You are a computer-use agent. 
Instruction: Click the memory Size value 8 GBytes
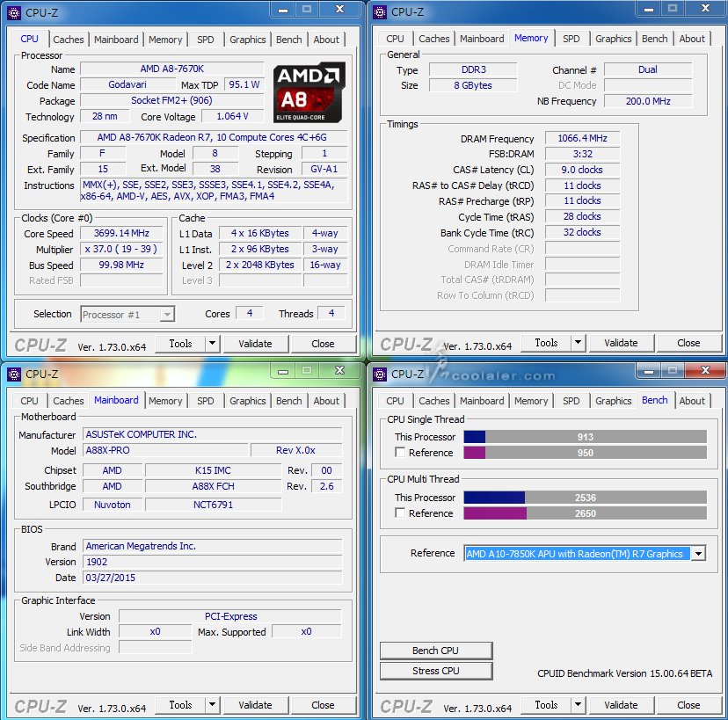pos(473,85)
